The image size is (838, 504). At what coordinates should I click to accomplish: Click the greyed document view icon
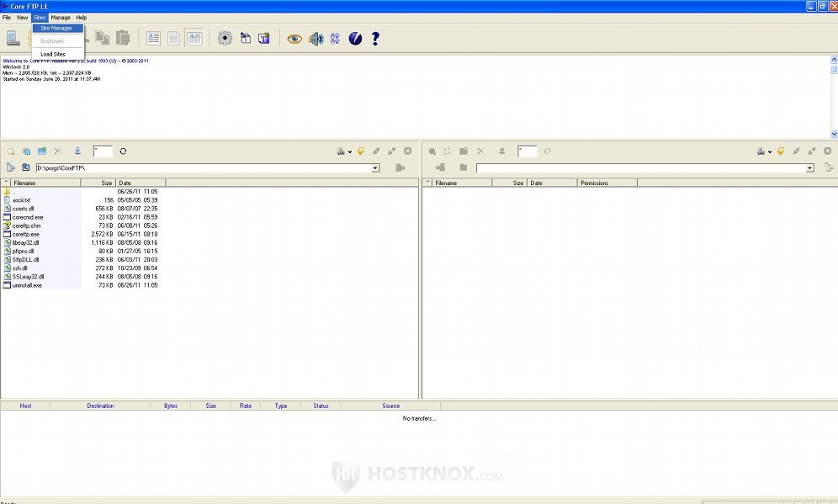173,38
